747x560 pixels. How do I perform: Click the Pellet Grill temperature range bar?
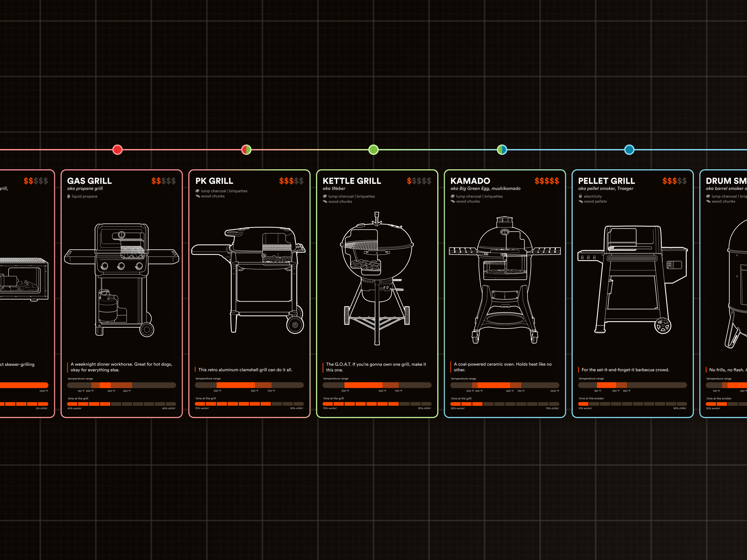633,385
